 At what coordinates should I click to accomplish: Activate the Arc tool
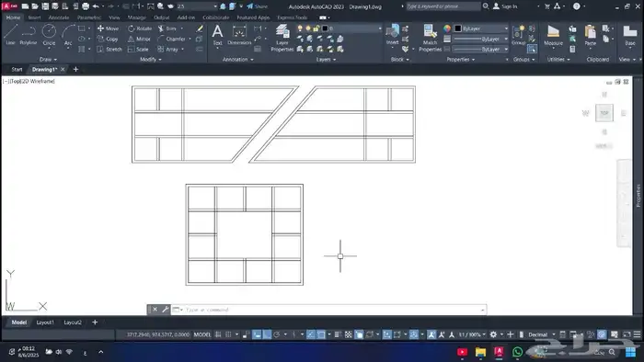68,34
